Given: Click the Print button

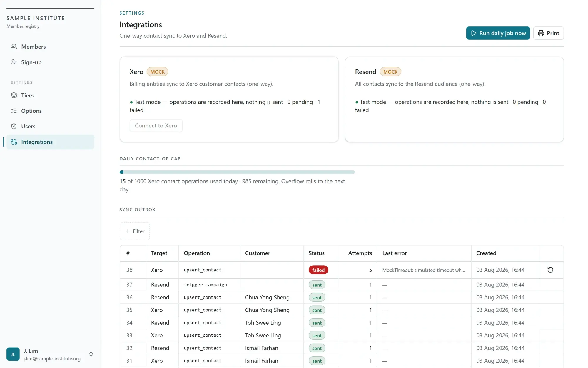Looking at the screenshot, I should (548, 33).
